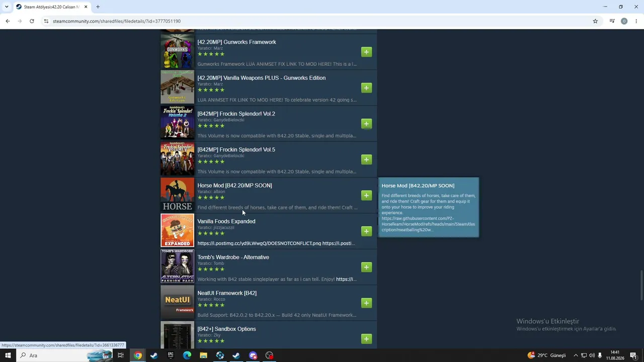Click the NeatUI Build Support description text
The height and width of the screenshot is (362, 644).
277,315
